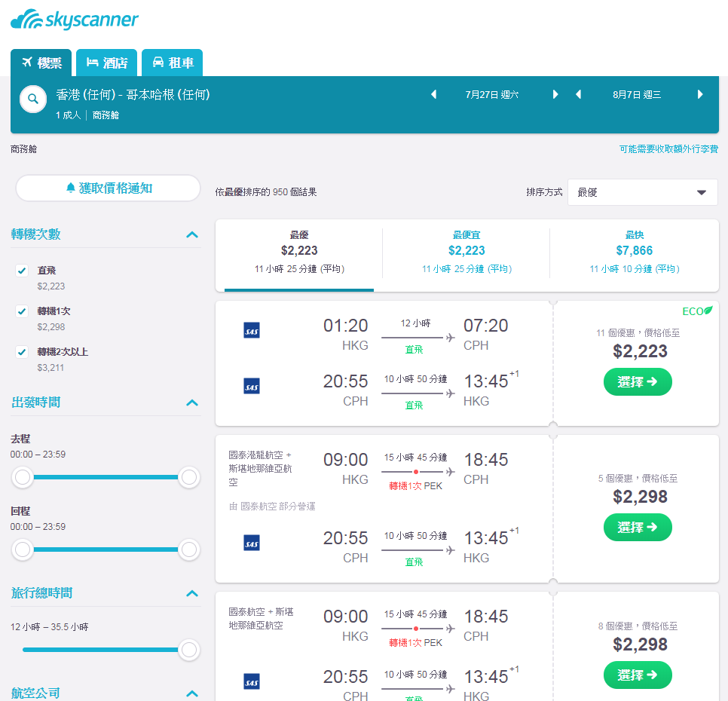
Task: Collapse the 航空公司 filter section
Action: point(192,693)
